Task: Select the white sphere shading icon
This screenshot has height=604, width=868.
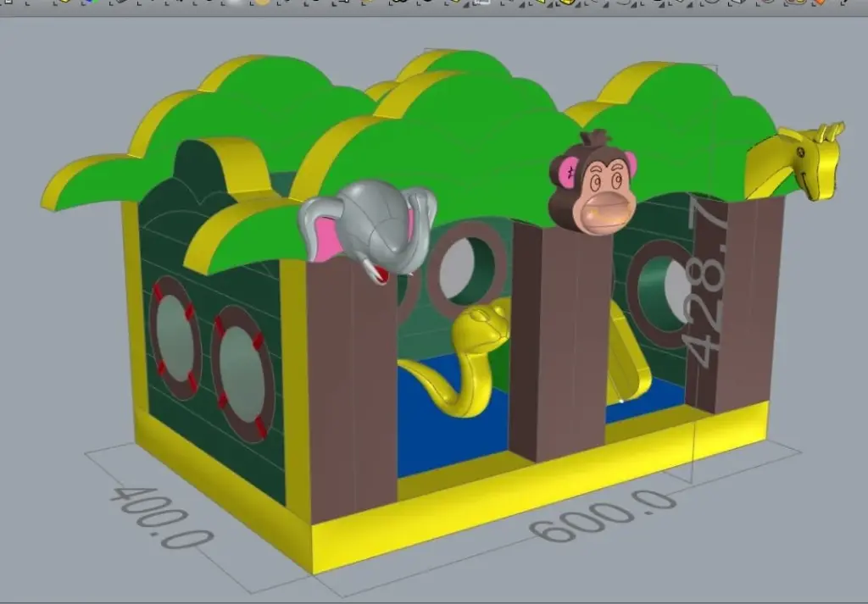Action: [233, 4]
